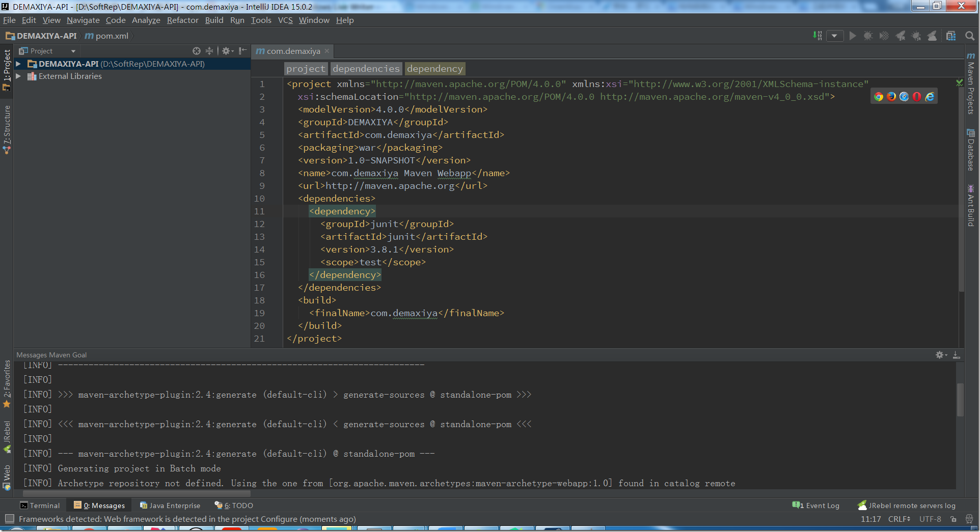Click the 'project' breadcrumb
Viewport: 980px width, 532px height.
tap(306, 69)
